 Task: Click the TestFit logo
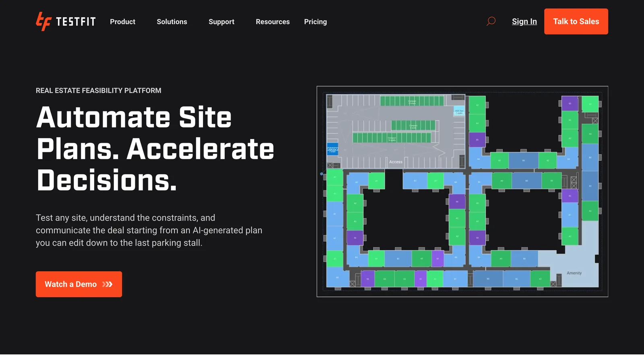point(66,21)
